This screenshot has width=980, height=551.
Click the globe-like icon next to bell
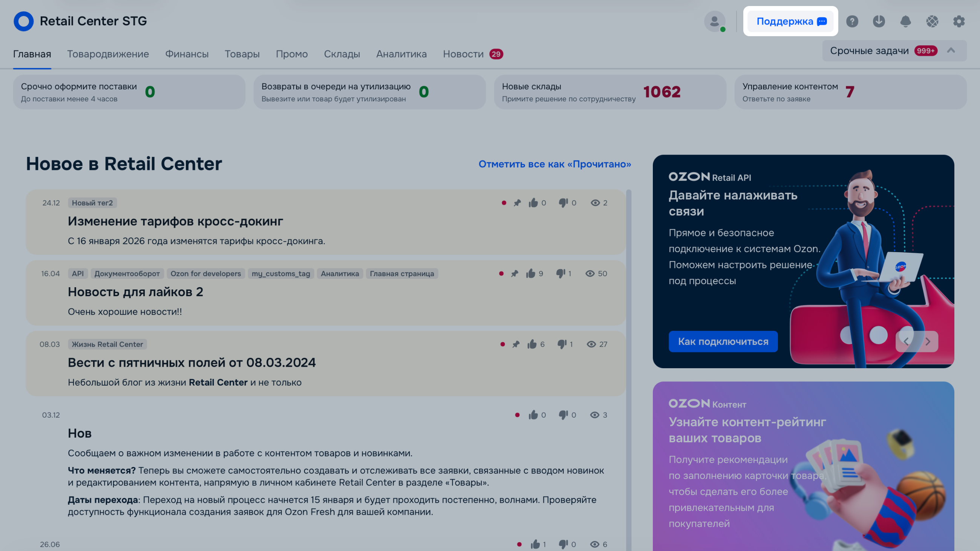(x=932, y=21)
